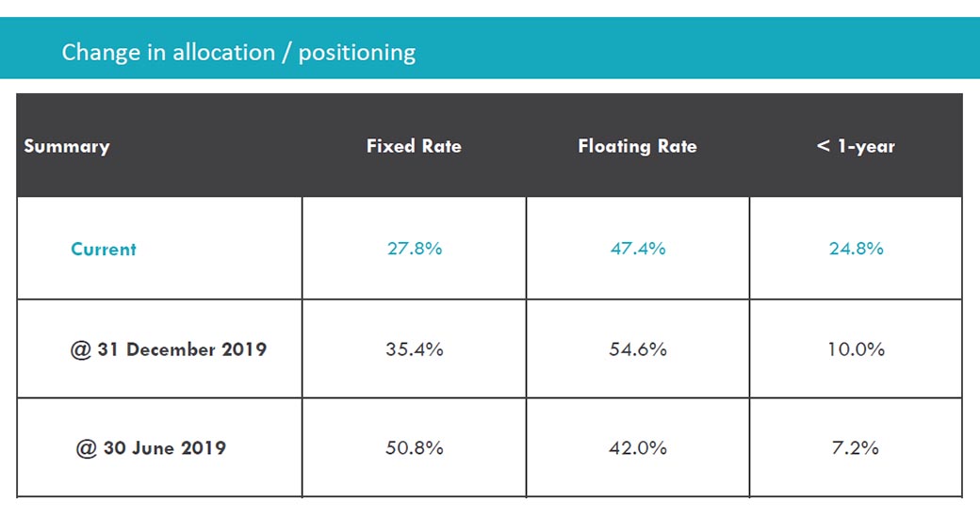Image resolution: width=980 pixels, height=518 pixels.
Task: Select the 7.2% cell for June 2019
Action: 856,447
